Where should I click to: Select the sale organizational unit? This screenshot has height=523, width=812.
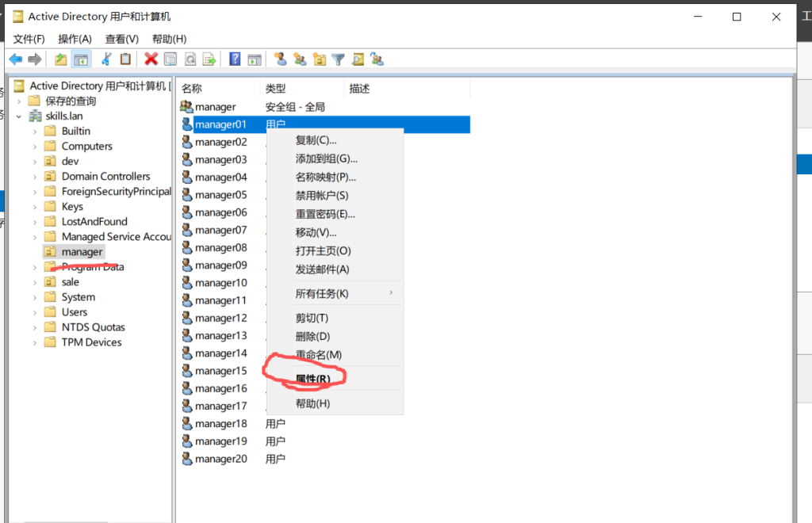point(71,282)
